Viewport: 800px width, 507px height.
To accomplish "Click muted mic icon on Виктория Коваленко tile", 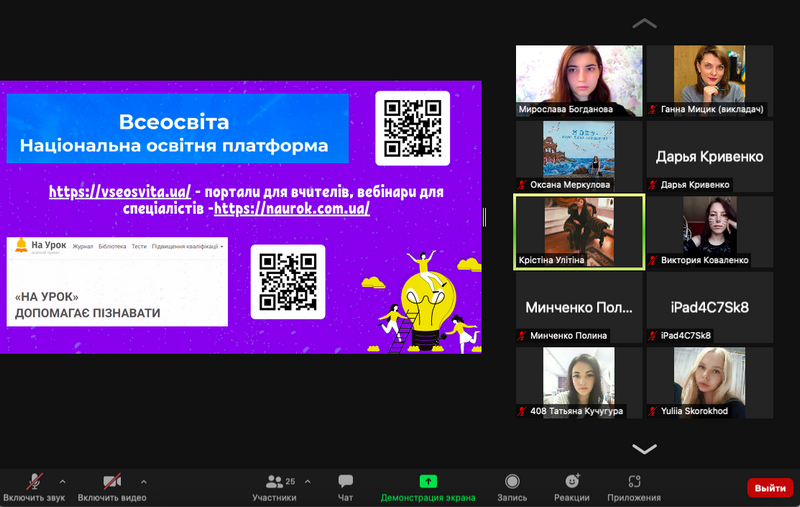I will (653, 260).
